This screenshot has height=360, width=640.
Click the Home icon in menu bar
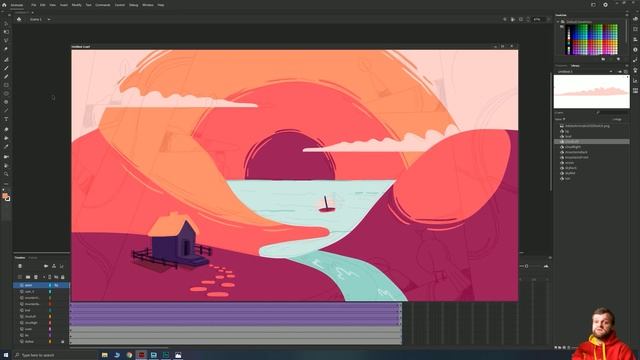point(4,5)
